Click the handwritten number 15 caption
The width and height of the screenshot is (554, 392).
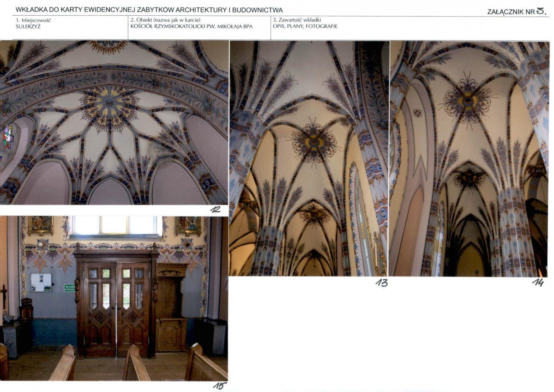219,386
